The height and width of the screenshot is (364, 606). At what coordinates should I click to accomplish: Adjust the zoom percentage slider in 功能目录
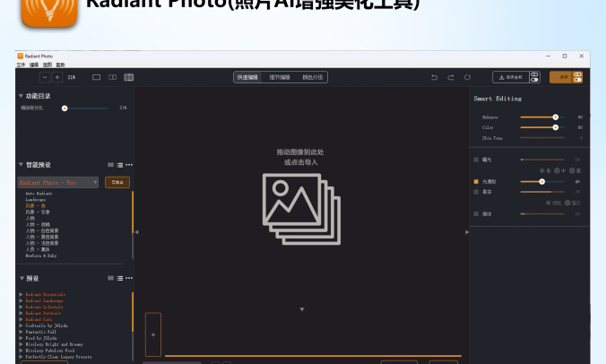coord(84,108)
